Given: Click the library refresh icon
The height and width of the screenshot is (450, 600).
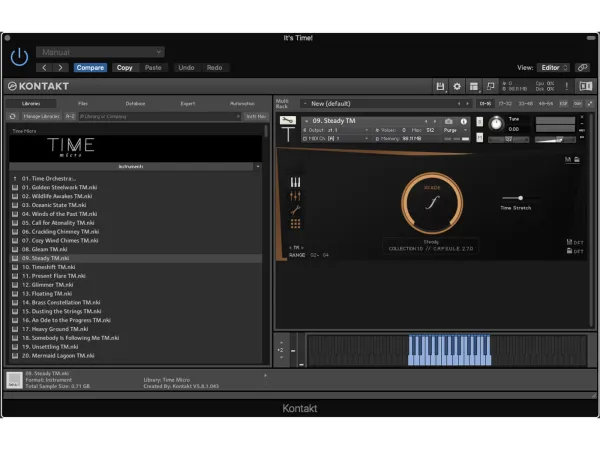Looking at the screenshot, I should click(13, 116).
